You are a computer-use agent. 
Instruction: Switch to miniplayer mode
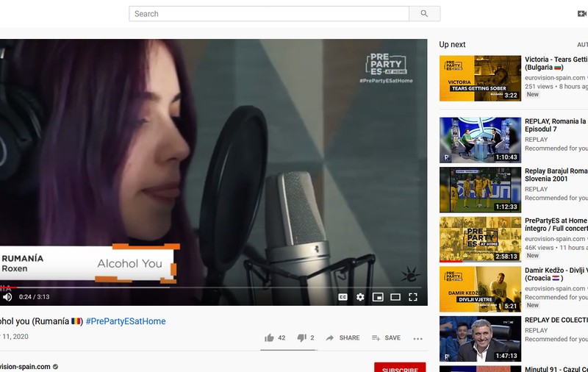[x=378, y=297]
